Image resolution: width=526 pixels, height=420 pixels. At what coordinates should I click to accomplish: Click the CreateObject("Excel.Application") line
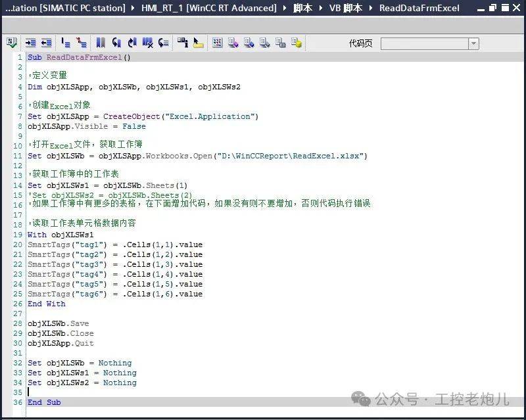(x=143, y=117)
